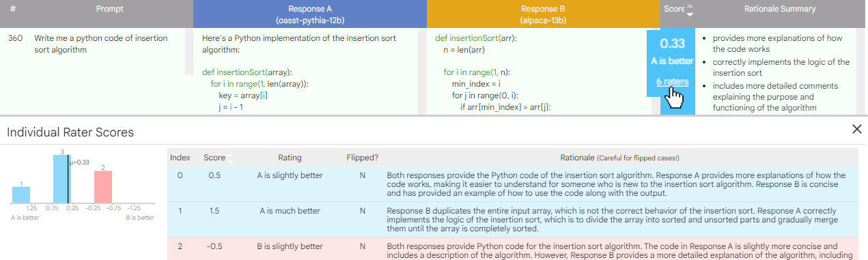
Task: Sort the main table by Score
Action: point(690,10)
